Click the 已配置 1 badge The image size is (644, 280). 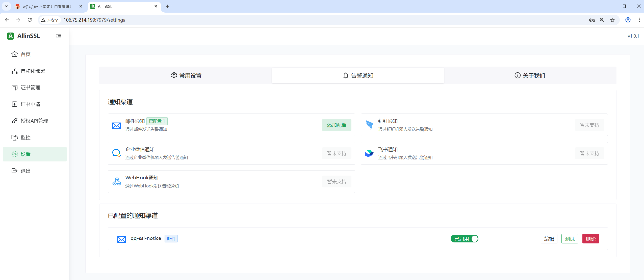[x=157, y=121]
